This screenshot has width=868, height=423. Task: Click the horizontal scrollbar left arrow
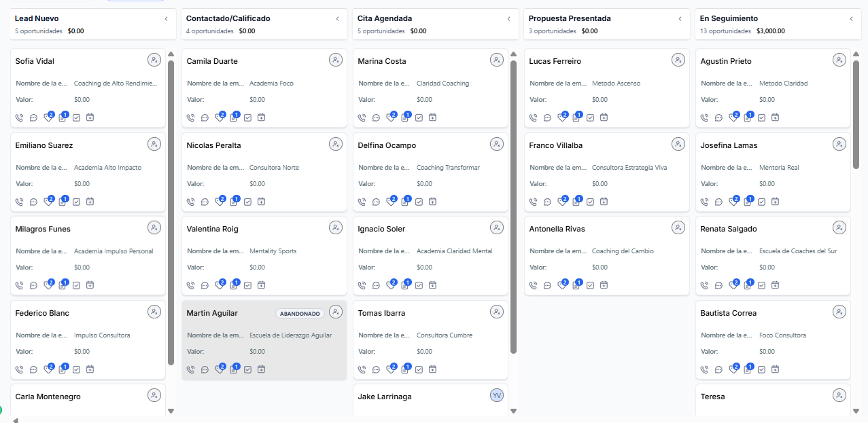15,420
